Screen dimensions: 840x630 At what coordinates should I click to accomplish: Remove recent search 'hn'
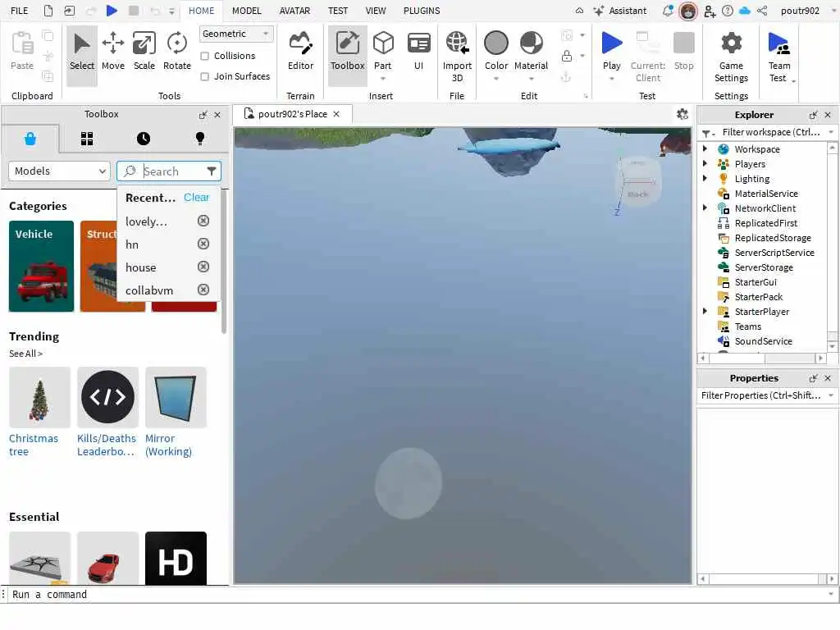click(x=203, y=244)
